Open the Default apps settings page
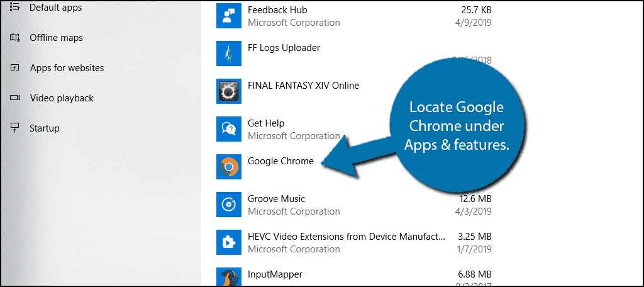This screenshot has width=644, height=287. [55, 8]
